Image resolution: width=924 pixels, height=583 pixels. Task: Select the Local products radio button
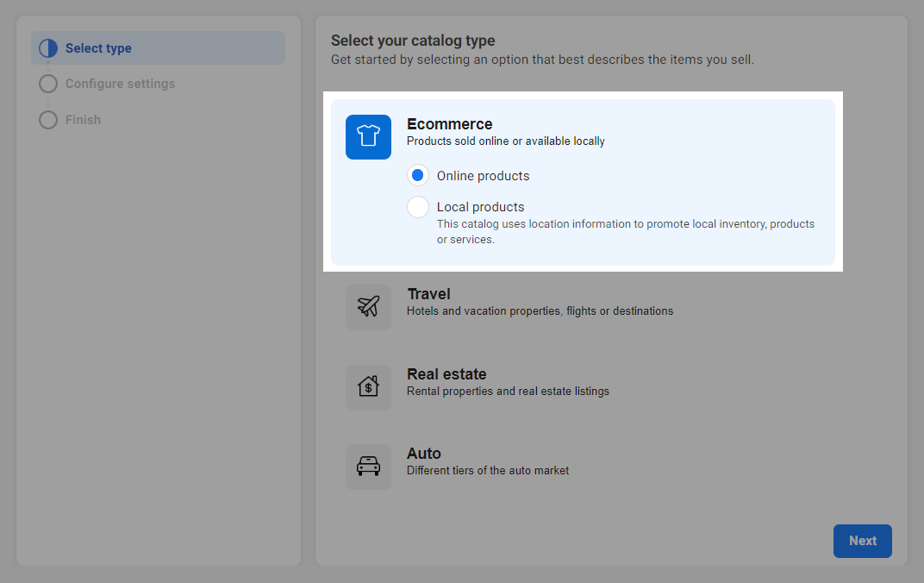(x=418, y=207)
